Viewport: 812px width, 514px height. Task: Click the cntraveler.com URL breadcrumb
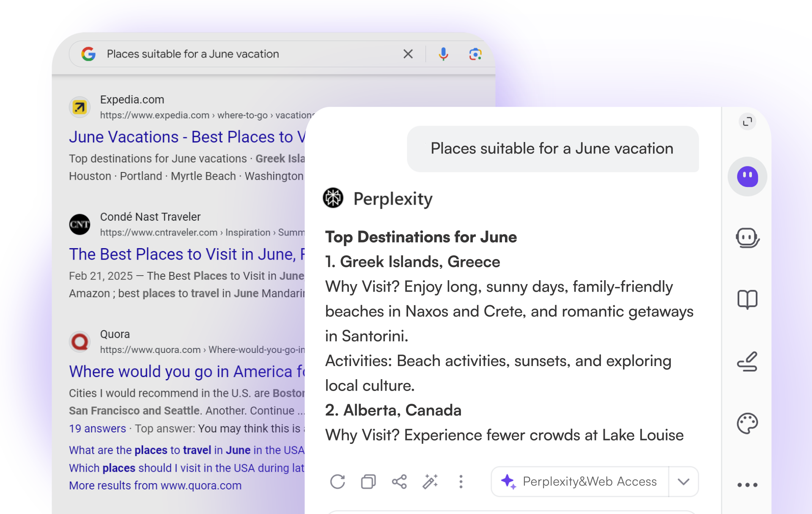coord(202,232)
